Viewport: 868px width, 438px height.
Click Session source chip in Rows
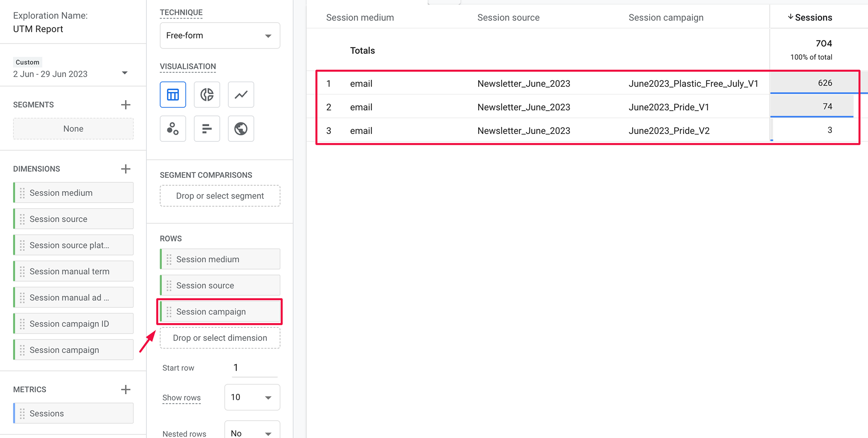coord(220,285)
